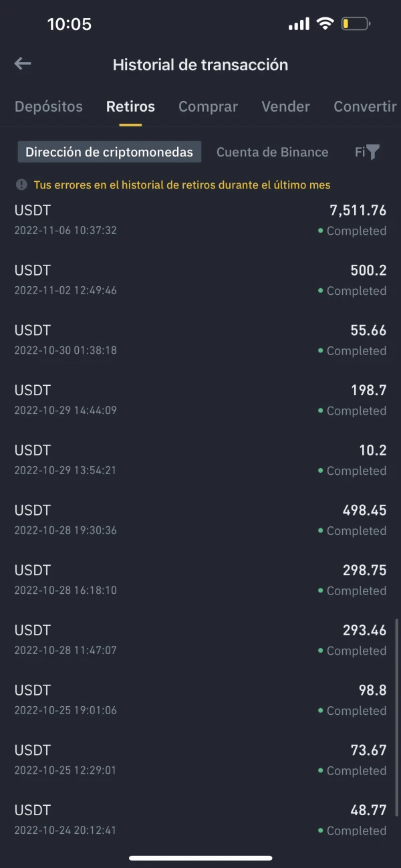This screenshot has height=868, width=401.
Task: Tap the Wi-Fi status icon
Action: click(325, 24)
